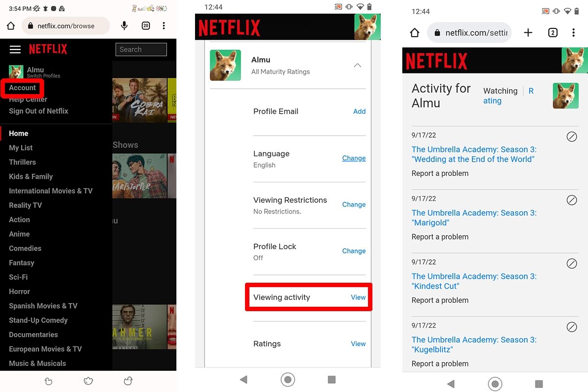Tap Android back button in right screen
The height and width of the screenshot is (392, 588).
point(451,384)
